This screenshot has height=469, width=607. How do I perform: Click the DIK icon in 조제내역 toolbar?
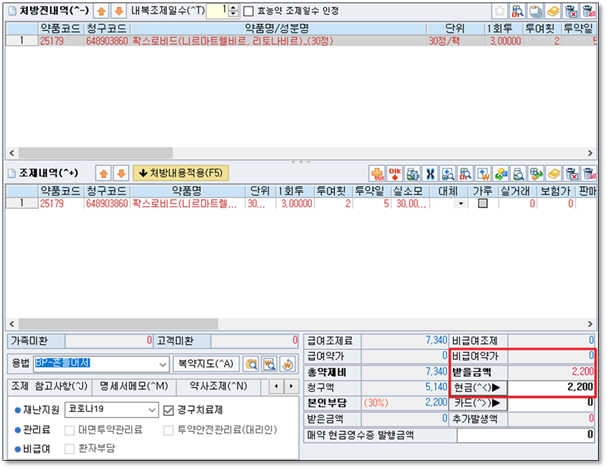(395, 173)
